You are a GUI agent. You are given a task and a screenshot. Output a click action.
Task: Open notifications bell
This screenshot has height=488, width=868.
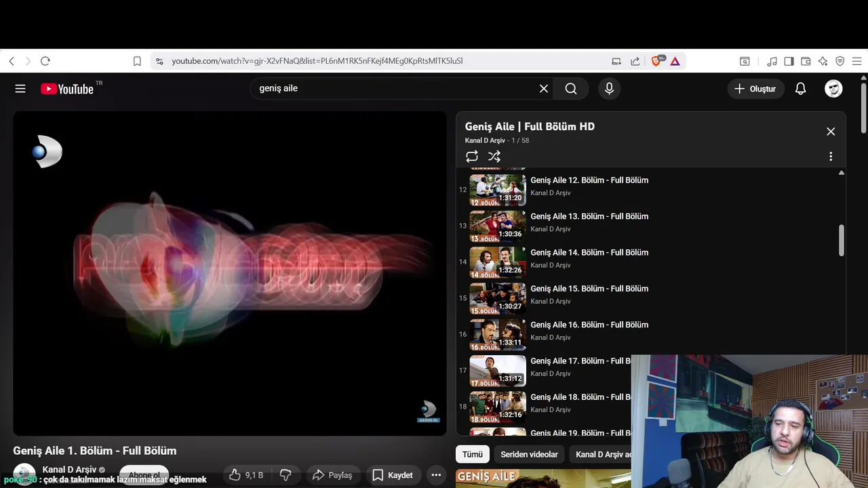(800, 89)
